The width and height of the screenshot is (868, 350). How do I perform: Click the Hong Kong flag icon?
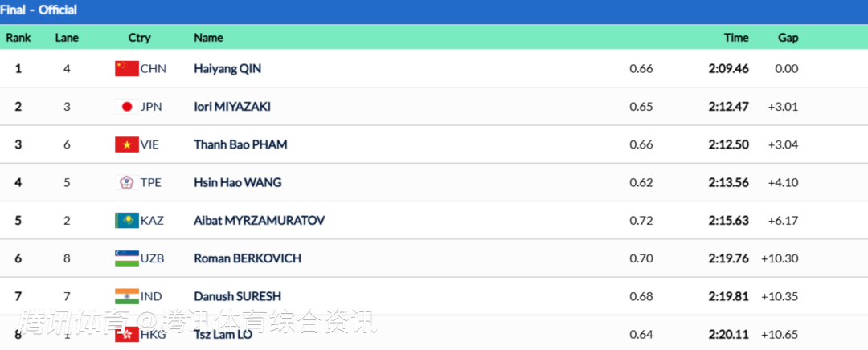[x=127, y=334]
